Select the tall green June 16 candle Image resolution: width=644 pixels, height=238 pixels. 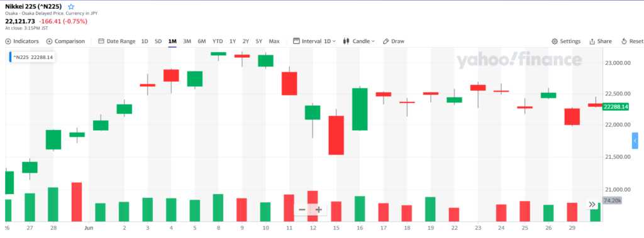360,109
